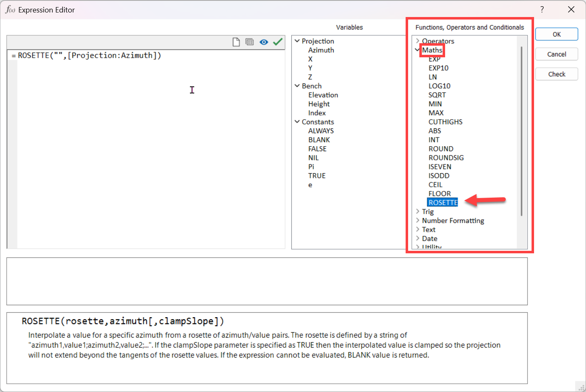The image size is (586, 392).
Task: Select the CUTHIGHS function in Maths
Action: click(445, 122)
